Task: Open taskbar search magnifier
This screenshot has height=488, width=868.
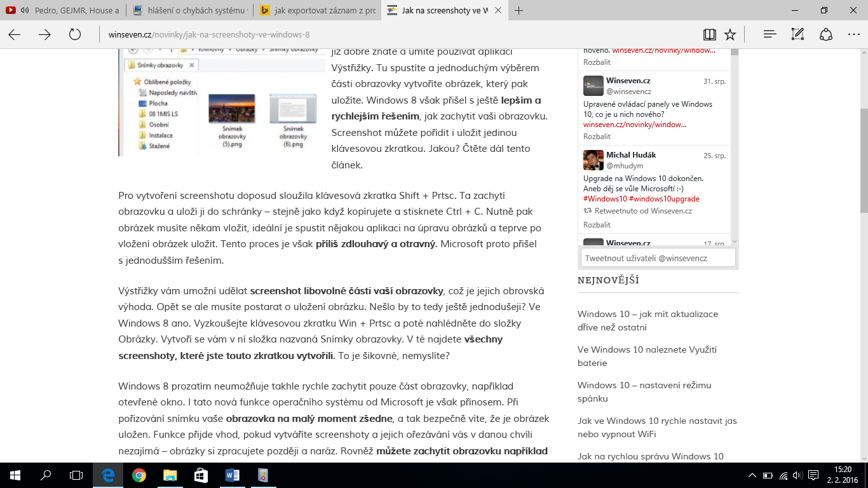Action: (46, 475)
